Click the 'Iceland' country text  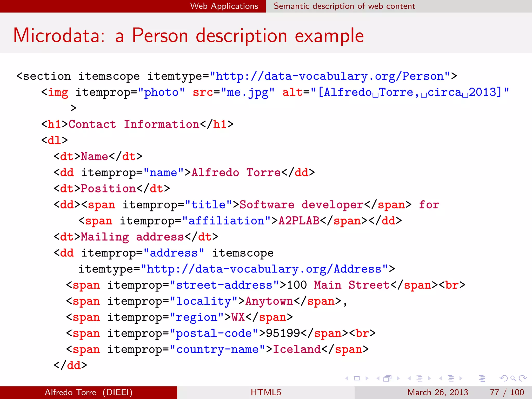297,349
